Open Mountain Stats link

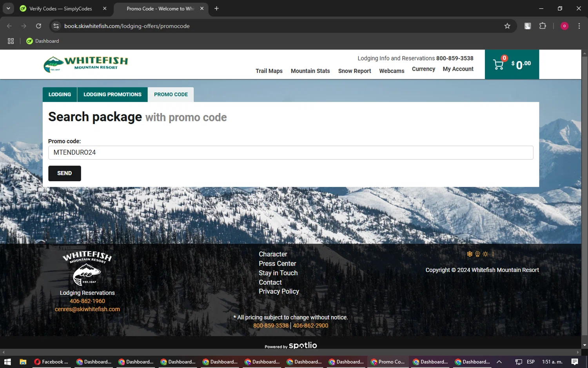(310, 71)
